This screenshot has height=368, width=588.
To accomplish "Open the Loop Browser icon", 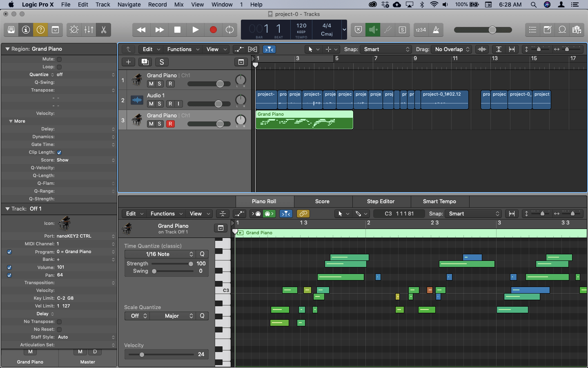I will (562, 29).
